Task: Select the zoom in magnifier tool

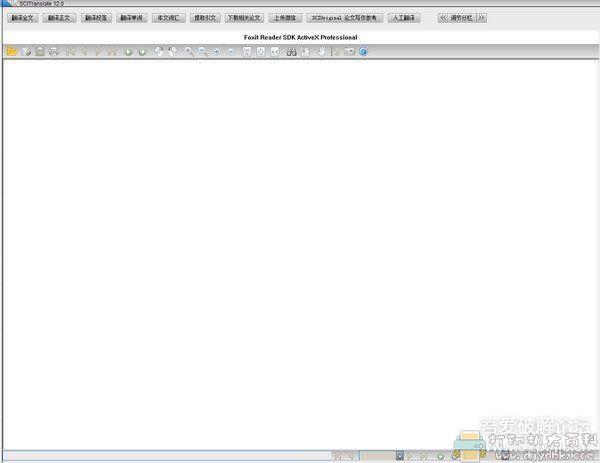Action: pos(189,52)
